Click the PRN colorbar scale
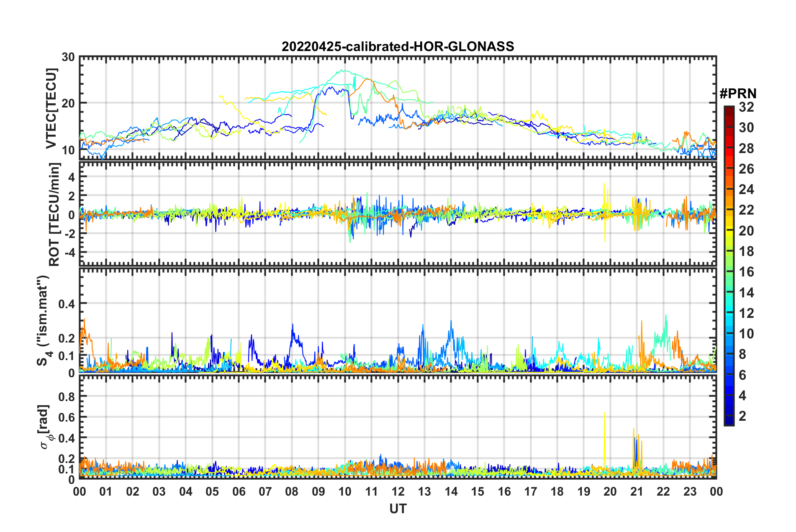 coord(729,266)
